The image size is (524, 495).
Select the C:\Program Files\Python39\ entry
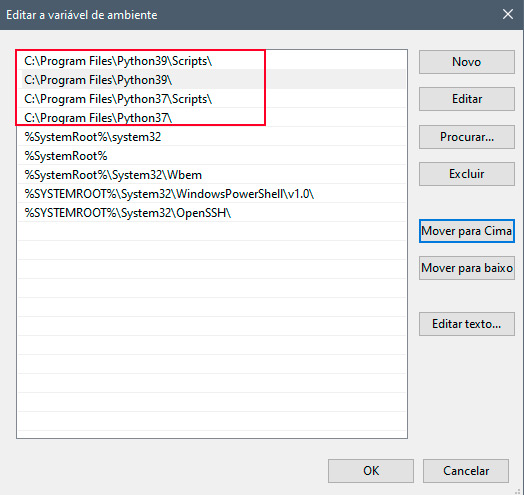pos(212,80)
